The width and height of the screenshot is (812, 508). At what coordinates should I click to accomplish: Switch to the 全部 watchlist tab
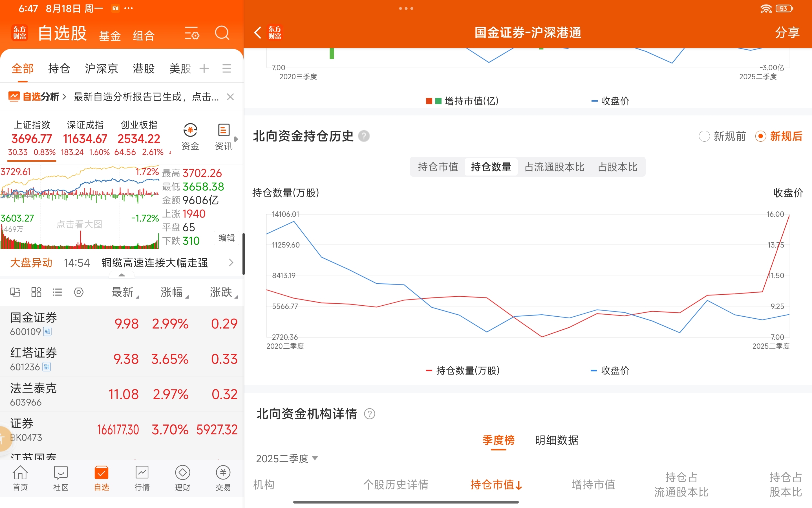click(23, 69)
